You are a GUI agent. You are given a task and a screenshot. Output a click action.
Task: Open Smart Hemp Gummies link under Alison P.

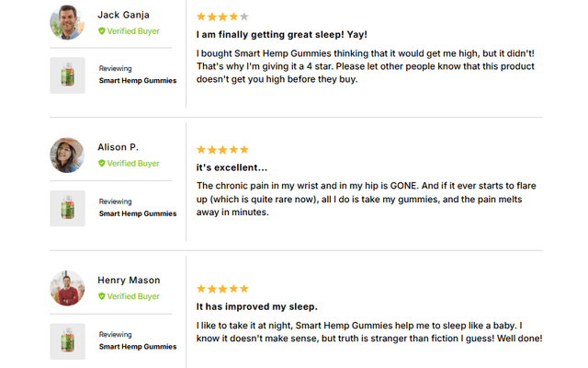(138, 213)
